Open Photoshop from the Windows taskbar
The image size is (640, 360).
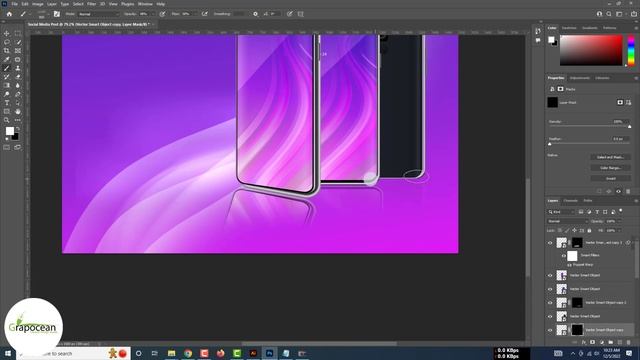[269, 353]
